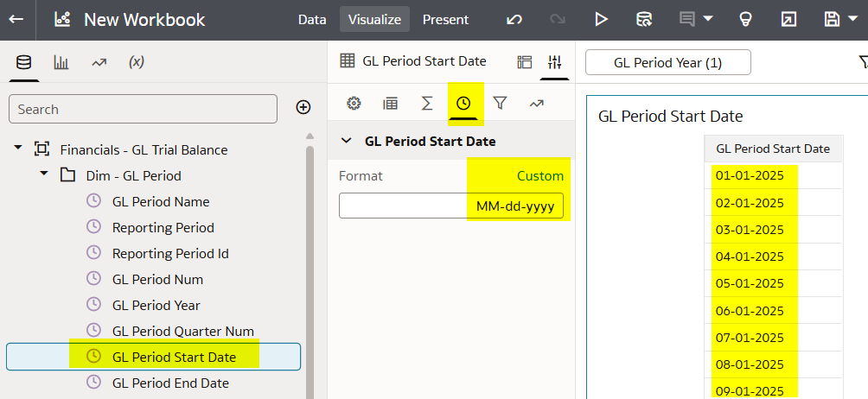Click the Preview play icon

point(601,19)
